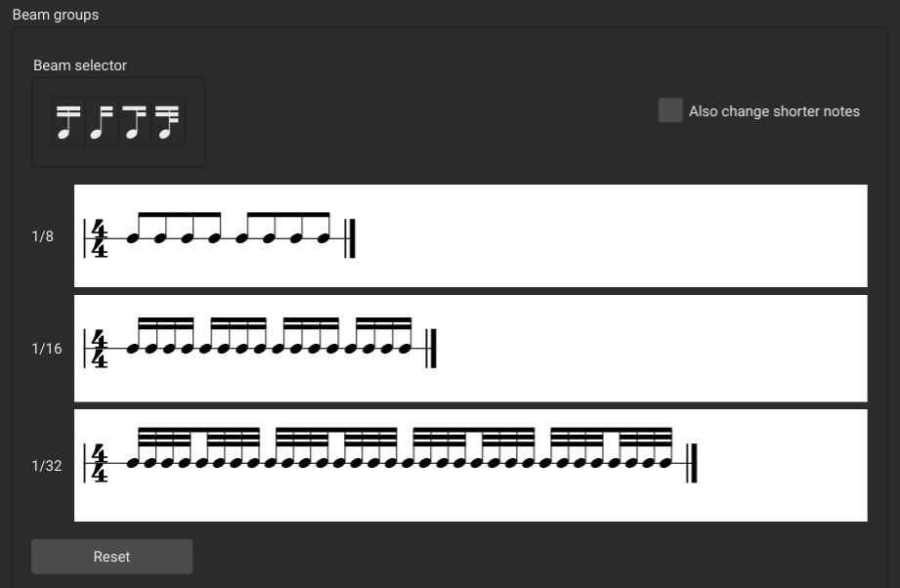Select the icon with a partial second beam
Viewport: 900px width, 588px height.
coord(134,122)
